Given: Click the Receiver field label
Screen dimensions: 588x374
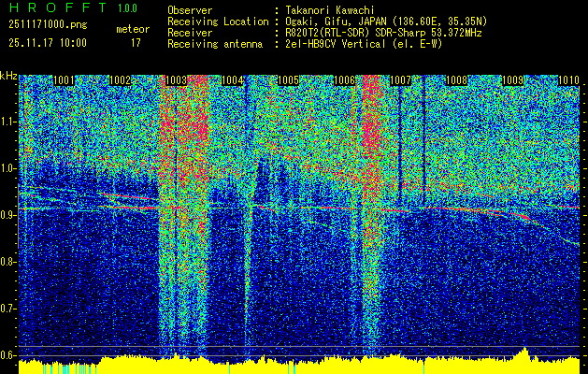Looking at the screenshot, I should (190, 33).
